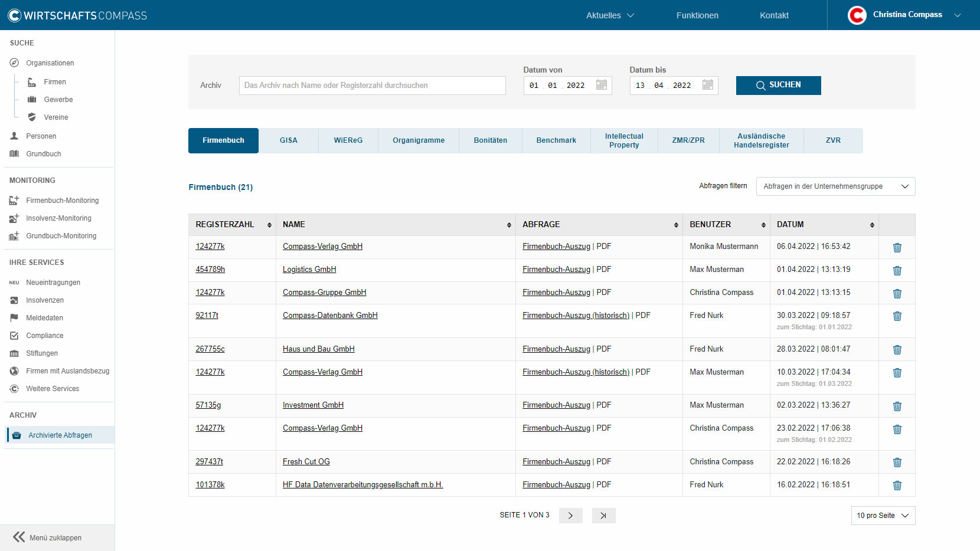The height and width of the screenshot is (551, 980).
Task: Delete the 23.02.2022 Compass-Verlag entry
Action: 897,429
